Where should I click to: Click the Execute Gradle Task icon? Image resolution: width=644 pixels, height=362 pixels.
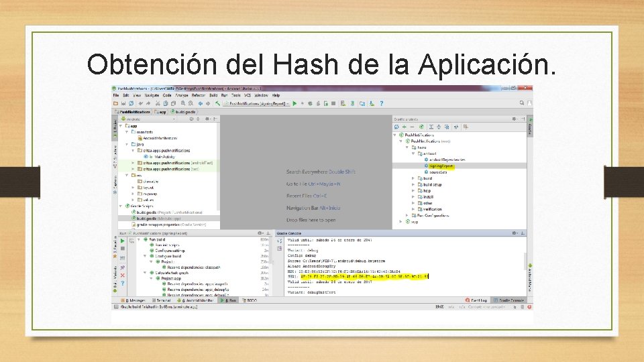(421, 127)
